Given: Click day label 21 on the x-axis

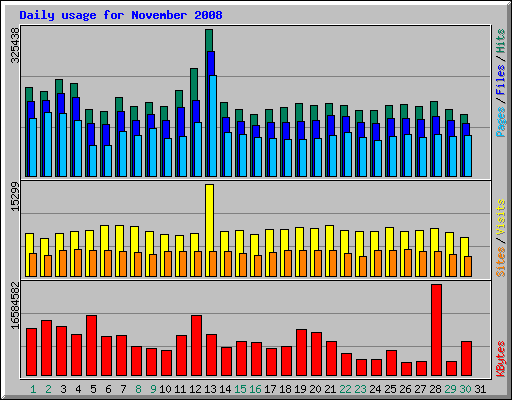Looking at the screenshot, I should click(330, 389).
